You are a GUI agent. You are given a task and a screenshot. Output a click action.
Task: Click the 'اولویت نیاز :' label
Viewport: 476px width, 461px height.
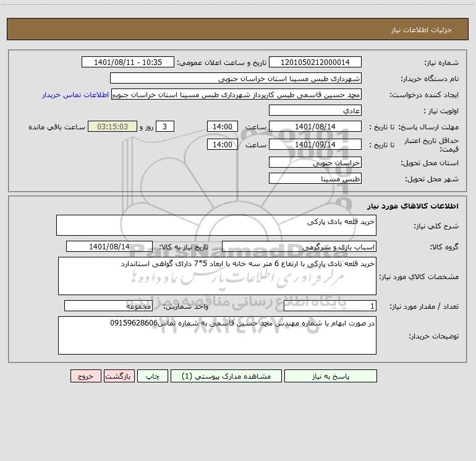click(441, 111)
